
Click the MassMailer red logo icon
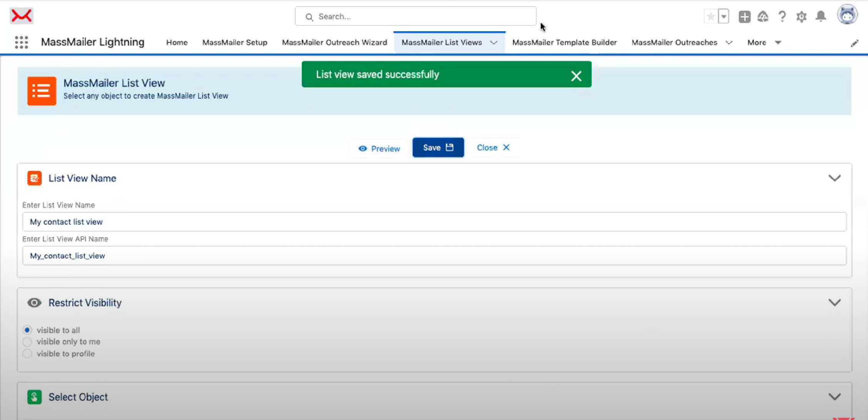(x=22, y=16)
